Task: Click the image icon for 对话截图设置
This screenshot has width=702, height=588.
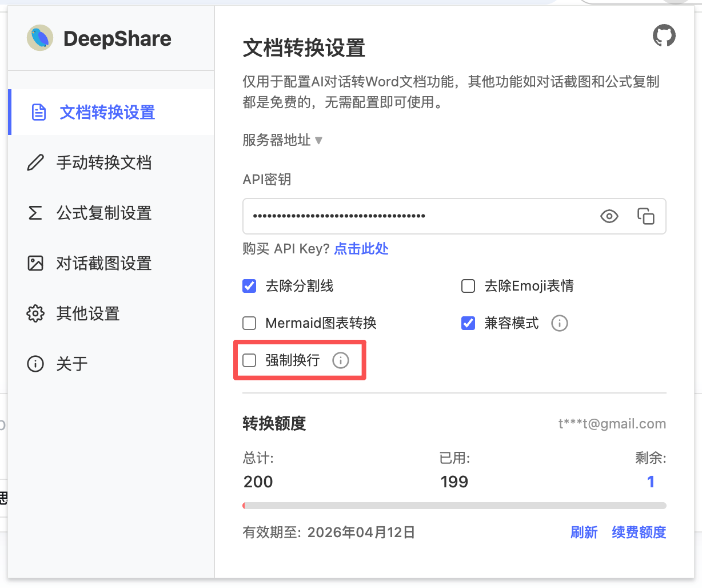Action: pyautogui.click(x=35, y=263)
